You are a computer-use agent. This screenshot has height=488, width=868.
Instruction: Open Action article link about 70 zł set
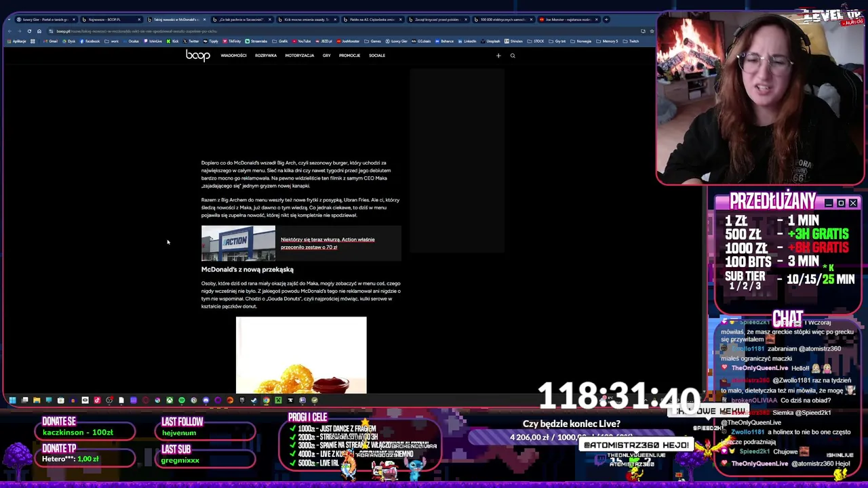[328, 243]
